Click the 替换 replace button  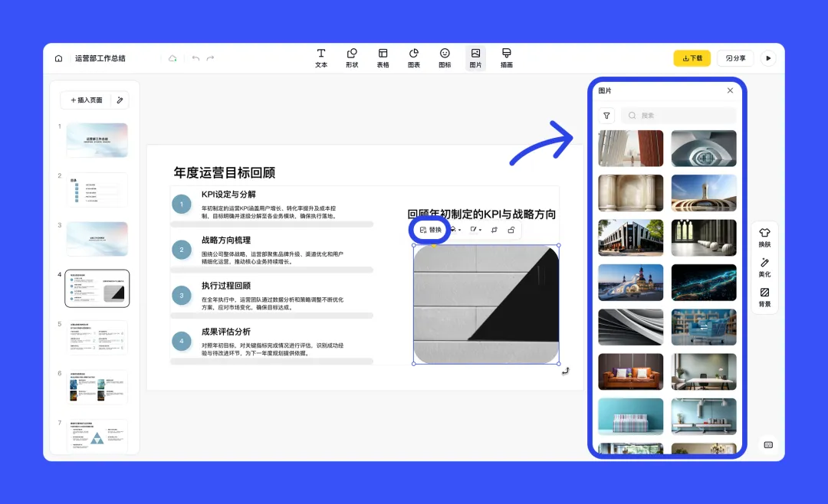click(429, 229)
